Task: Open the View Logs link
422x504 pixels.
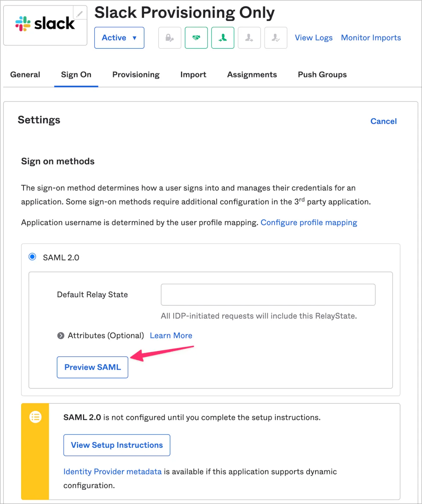Action: [x=313, y=38]
